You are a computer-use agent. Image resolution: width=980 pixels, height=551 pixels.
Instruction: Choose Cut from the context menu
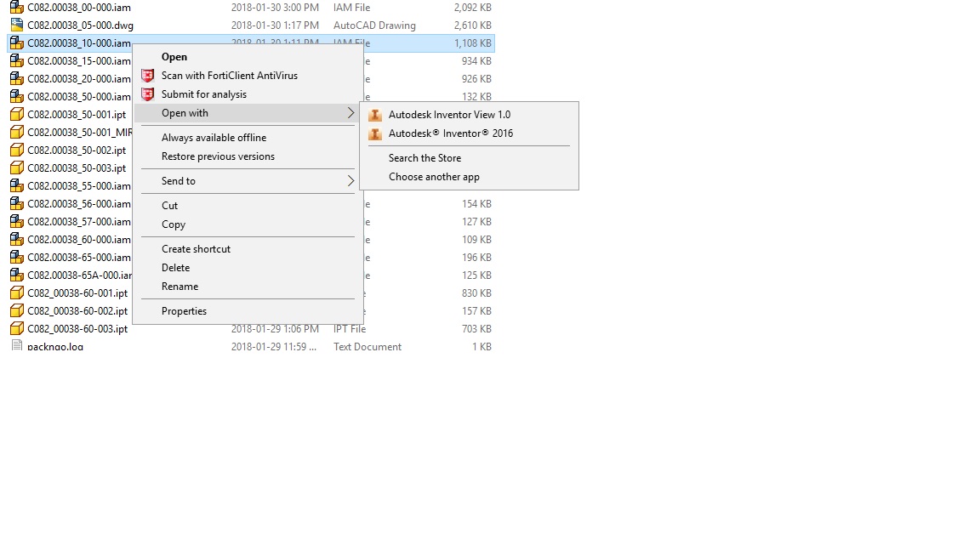(169, 205)
